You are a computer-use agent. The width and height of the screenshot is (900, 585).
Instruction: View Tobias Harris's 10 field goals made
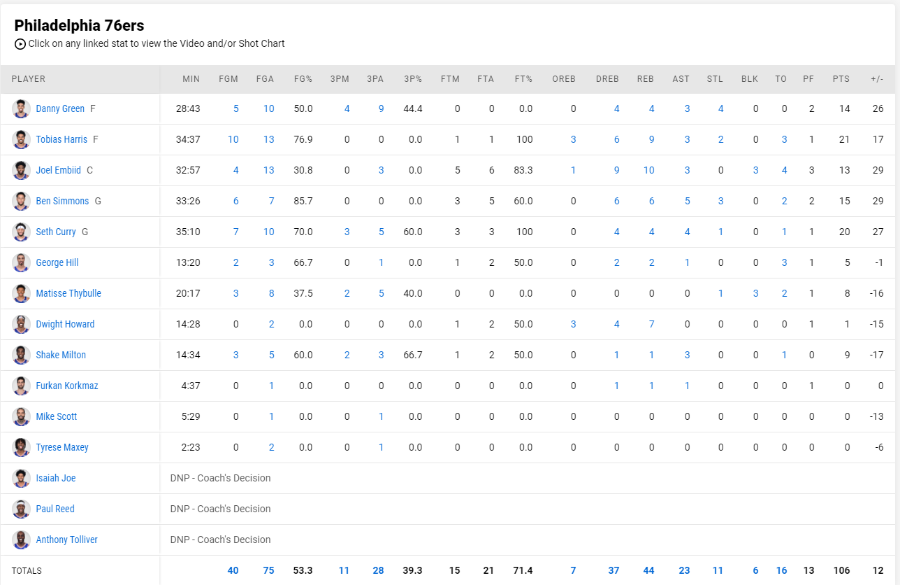[233, 140]
